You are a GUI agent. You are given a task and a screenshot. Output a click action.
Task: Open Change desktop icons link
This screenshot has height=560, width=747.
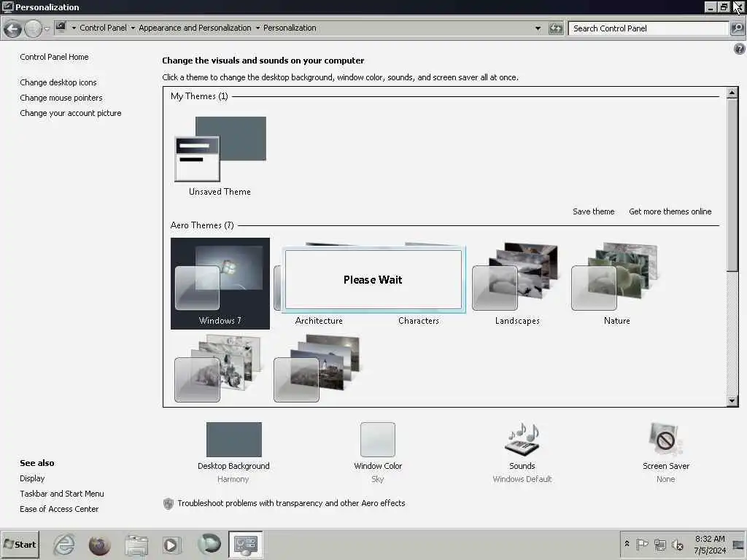[x=58, y=82]
